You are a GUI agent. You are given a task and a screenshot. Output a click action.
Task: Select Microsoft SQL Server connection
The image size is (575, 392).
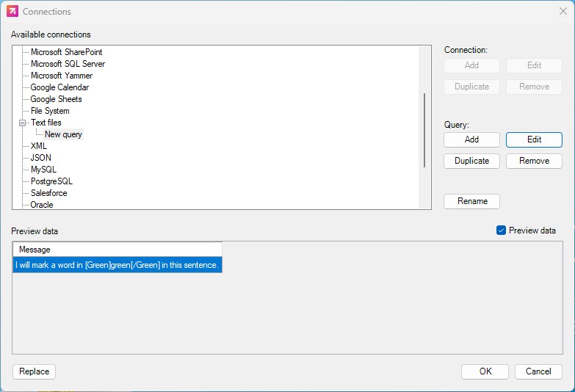tap(68, 64)
